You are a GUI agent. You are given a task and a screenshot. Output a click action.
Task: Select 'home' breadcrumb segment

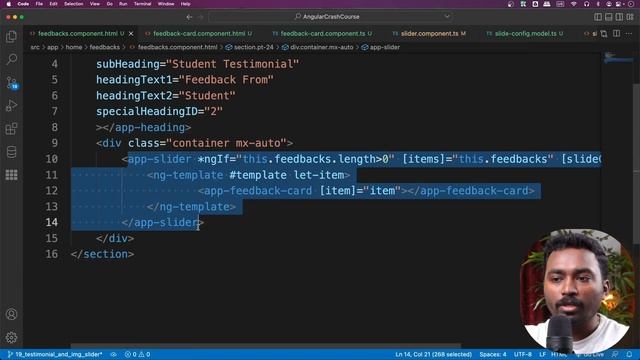click(74, 47)
